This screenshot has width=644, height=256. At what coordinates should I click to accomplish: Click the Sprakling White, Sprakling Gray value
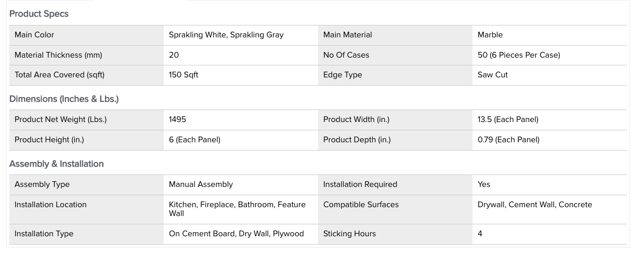[x=226, y=35]
